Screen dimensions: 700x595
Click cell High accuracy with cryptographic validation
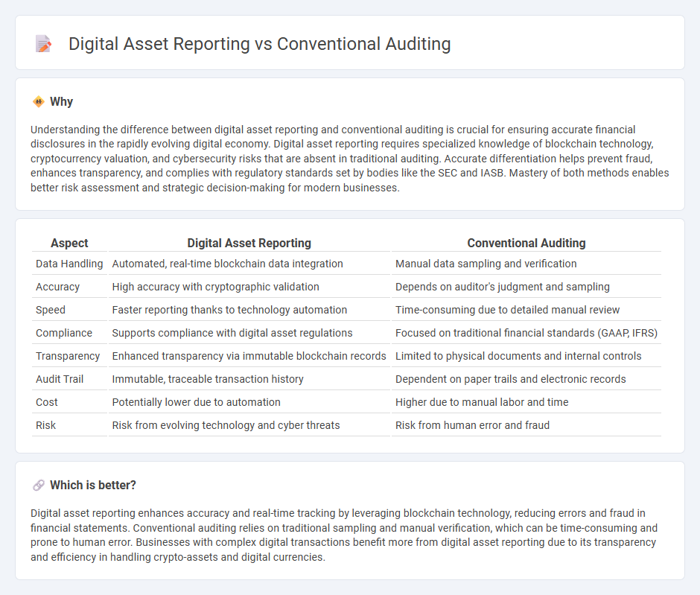tap(249, 287)
